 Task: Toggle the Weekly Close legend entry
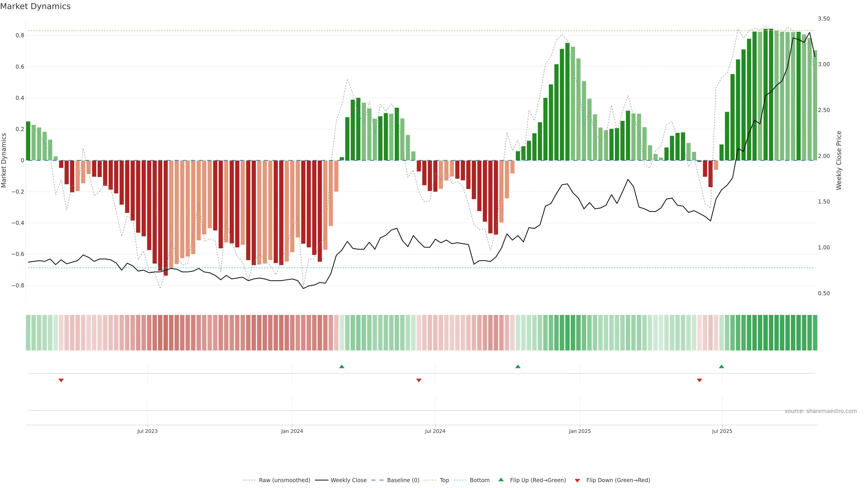click(x=348, y=480)
